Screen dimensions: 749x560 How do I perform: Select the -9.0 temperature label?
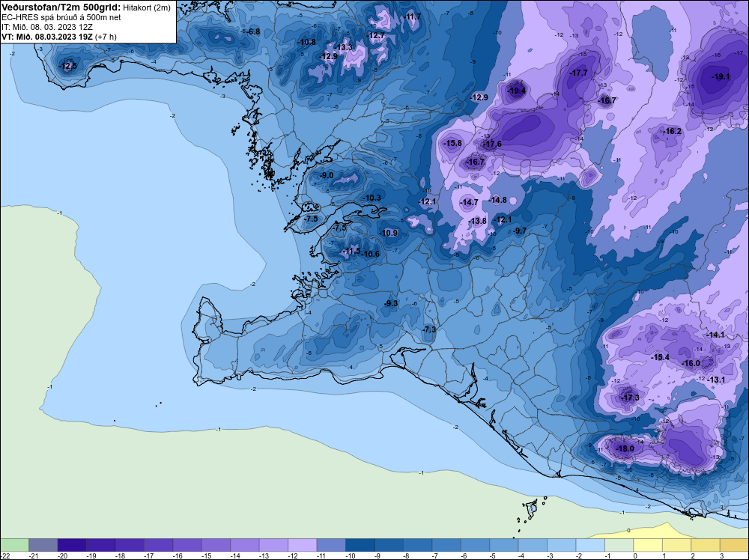pyautogui.click(x=327, y=176)
